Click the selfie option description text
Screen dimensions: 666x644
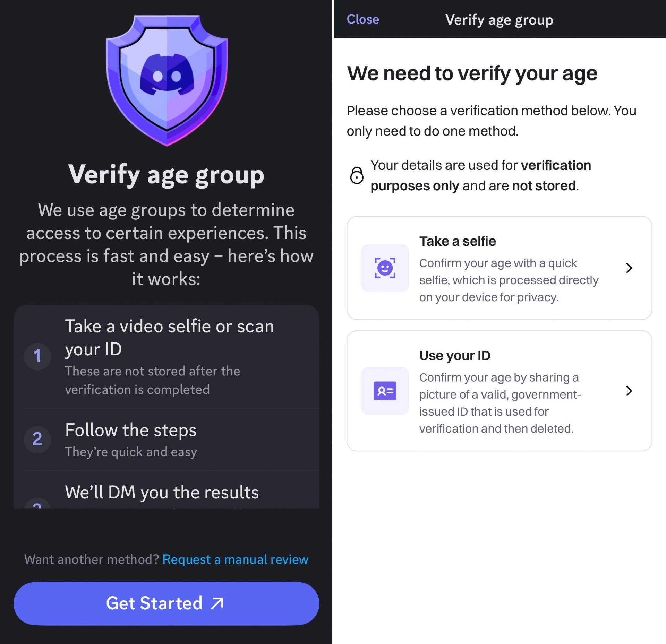click(x=509, y=280)
